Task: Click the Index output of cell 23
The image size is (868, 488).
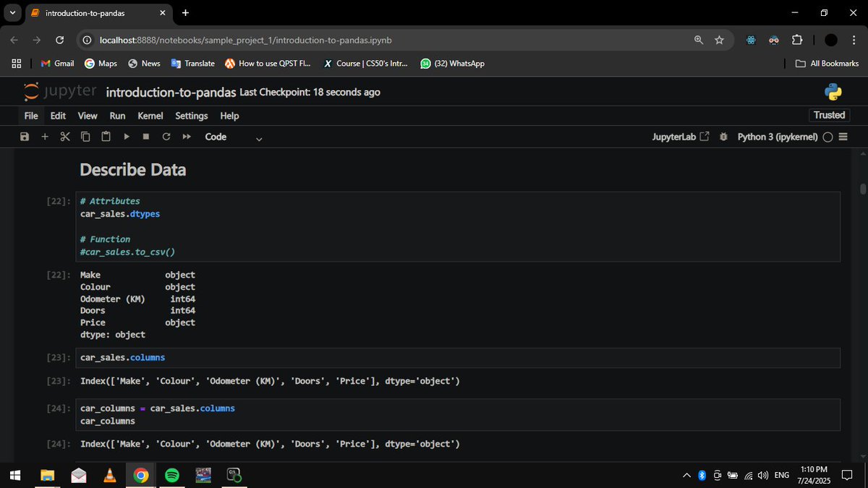Action: point(270,381)
